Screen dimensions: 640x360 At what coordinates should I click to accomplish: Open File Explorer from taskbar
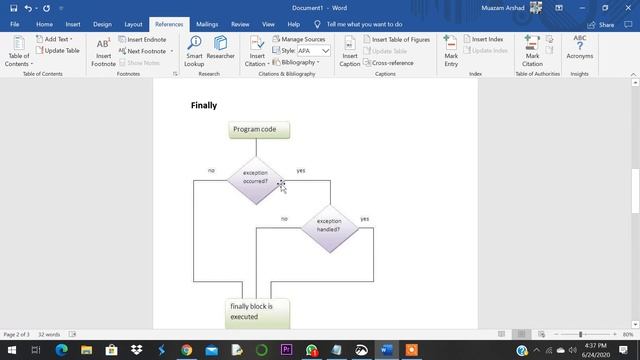coord(87,350)
